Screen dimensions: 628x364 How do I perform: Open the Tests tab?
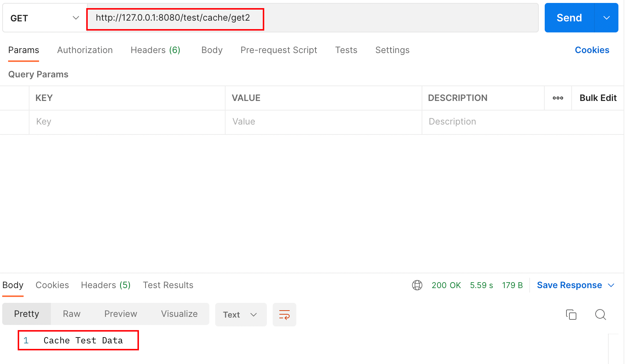click(346, 50)
